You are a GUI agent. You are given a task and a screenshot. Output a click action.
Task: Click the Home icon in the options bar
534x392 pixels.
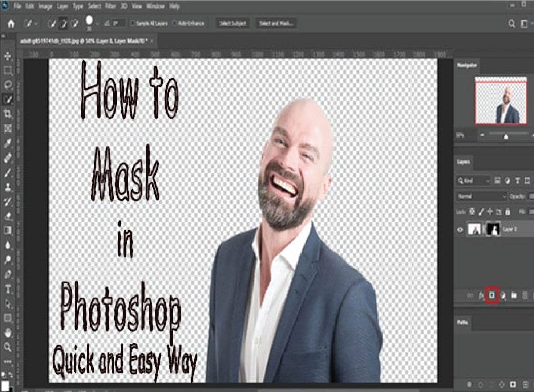11,24
